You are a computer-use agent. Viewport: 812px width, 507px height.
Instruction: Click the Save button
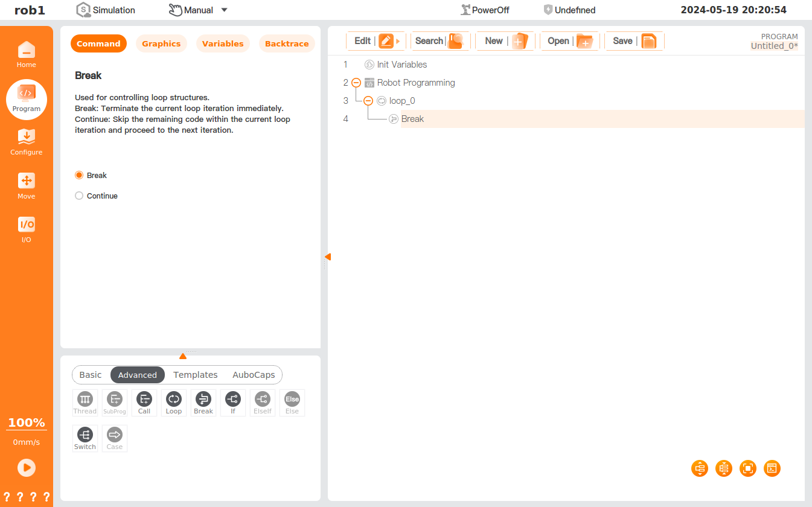click(x=634, y=41)
